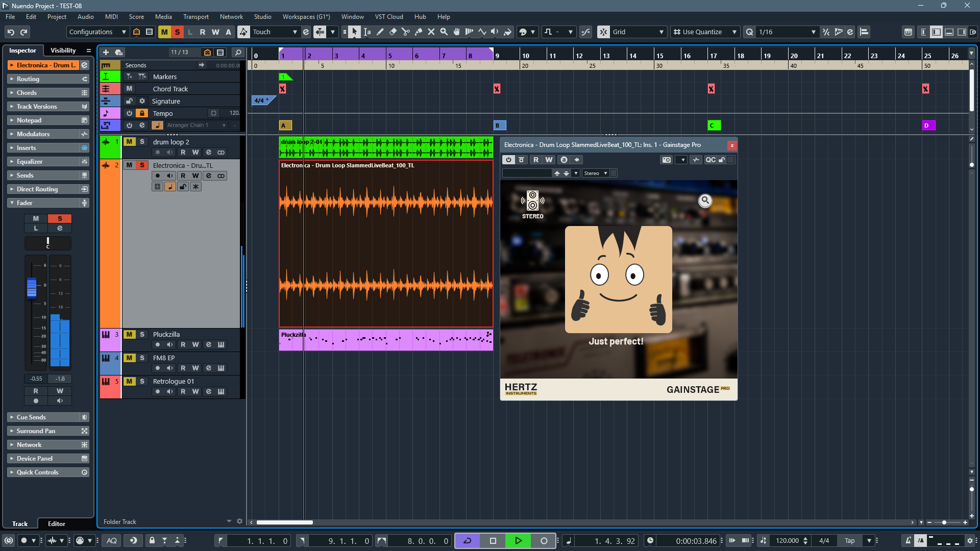Click the Add Track plus button

coord(106,52)
